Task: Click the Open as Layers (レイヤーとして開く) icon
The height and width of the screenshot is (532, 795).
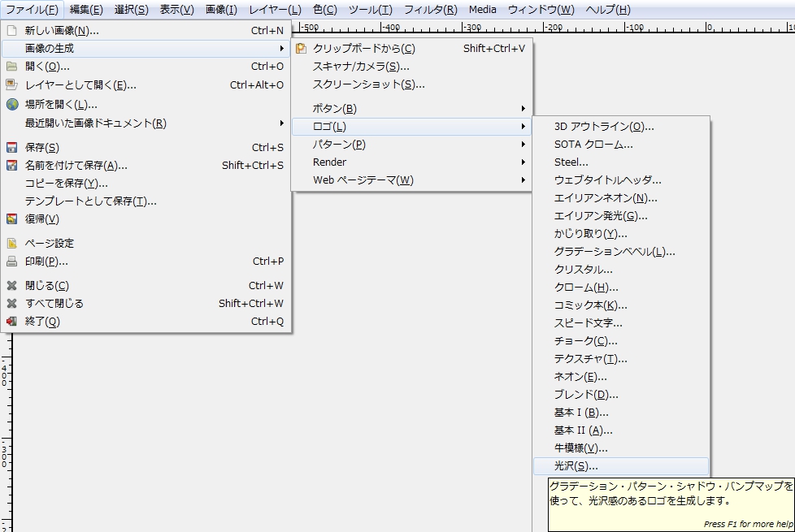Action: pos(11,84)
